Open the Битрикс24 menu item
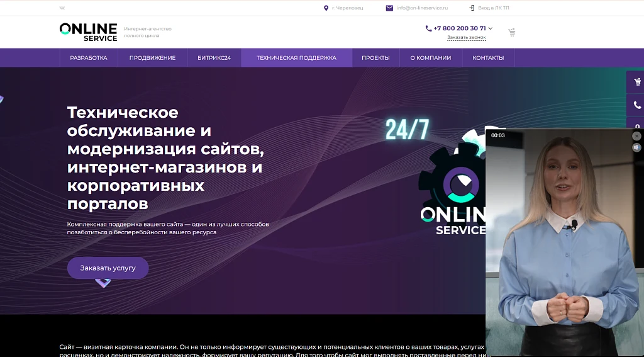The height and width of the screenshot is (357, 644). click(x=214, y=57)
